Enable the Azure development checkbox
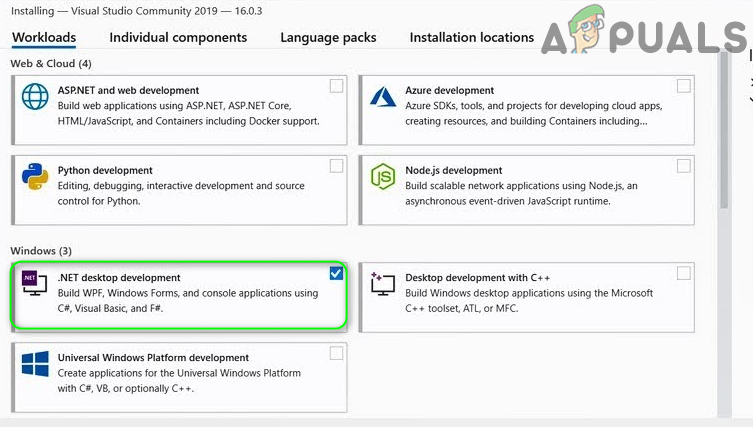 683,86
